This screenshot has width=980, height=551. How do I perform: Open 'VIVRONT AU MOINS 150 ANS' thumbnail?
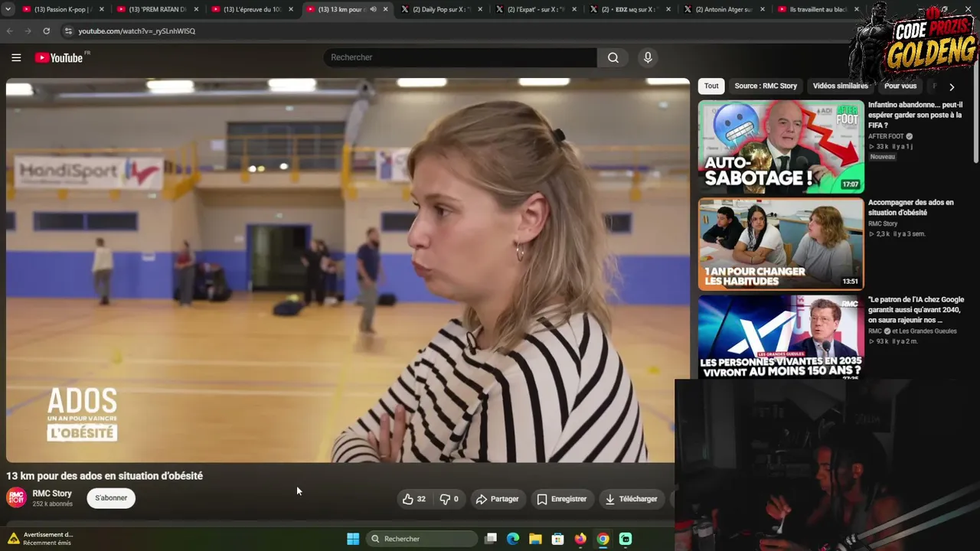click(x=781, y=337)
